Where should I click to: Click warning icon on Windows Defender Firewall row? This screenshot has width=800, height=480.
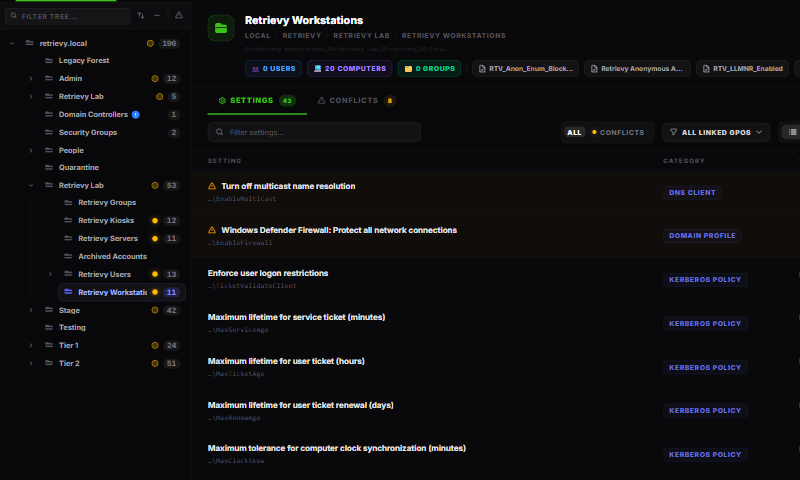212,230
